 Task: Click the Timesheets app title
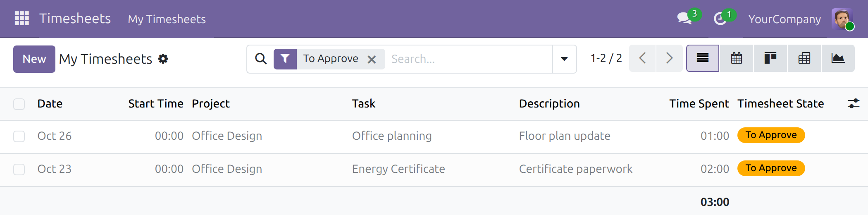[75, 19]
